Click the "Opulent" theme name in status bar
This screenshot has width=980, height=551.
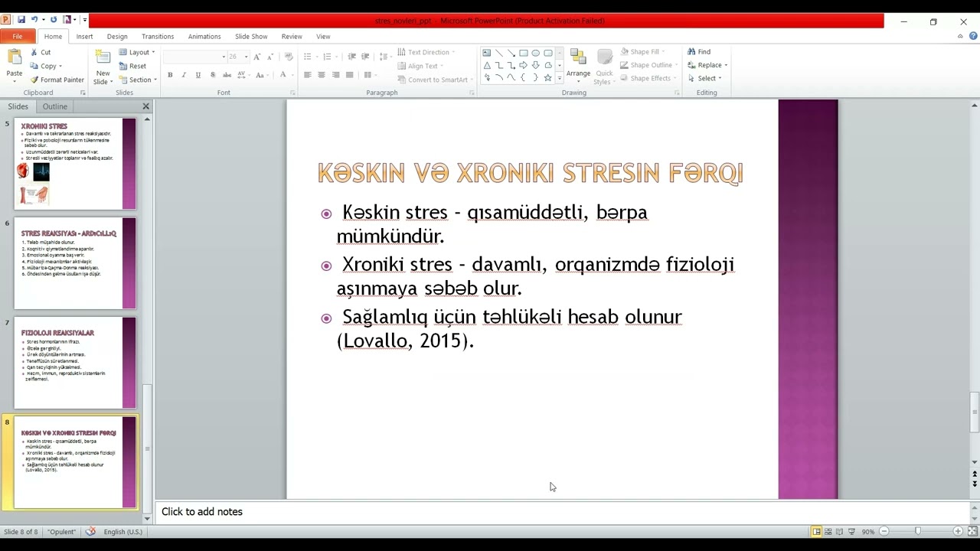62,532
